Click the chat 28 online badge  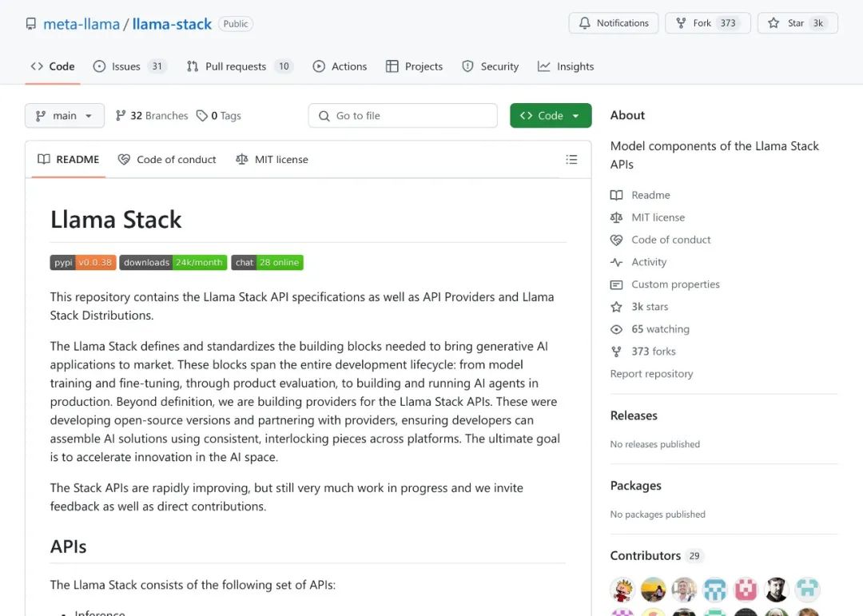267,262
